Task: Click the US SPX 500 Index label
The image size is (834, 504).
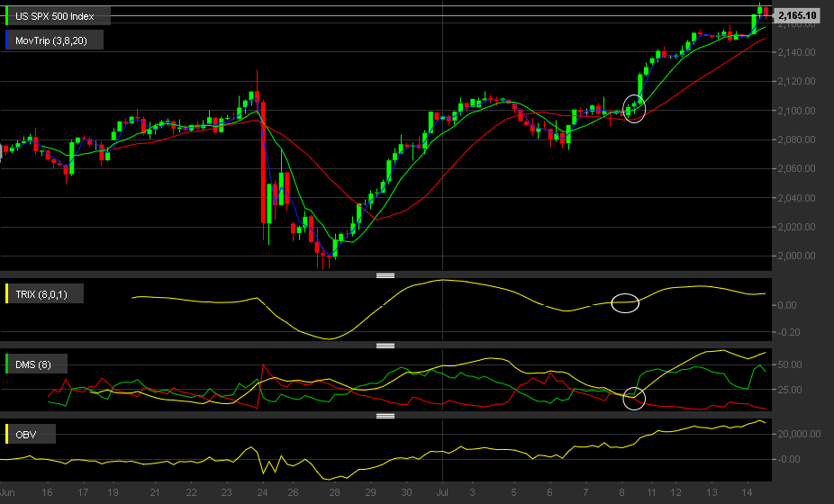Action: point(55,16)
